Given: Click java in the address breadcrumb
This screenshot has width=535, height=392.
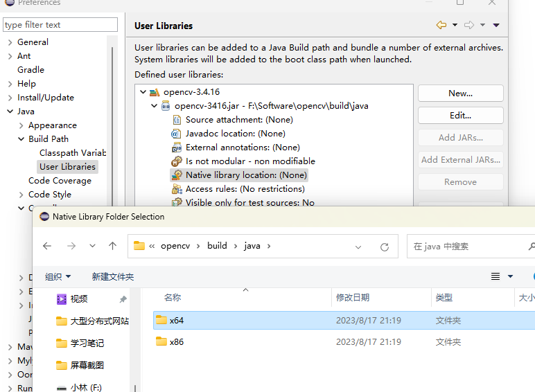Looking at the screenshot, I should click(x=252, y=246).
